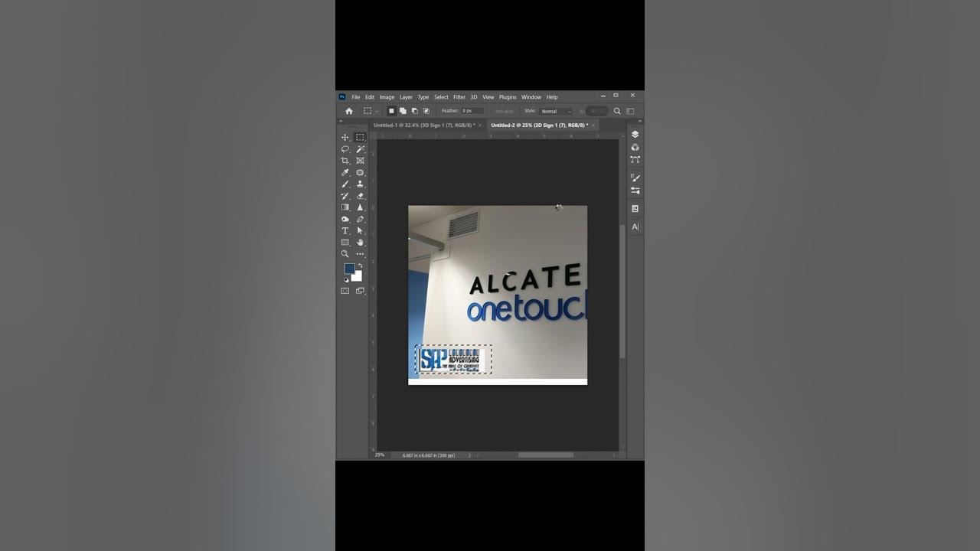
Task: Open the Filter menu
Action: 459,97
